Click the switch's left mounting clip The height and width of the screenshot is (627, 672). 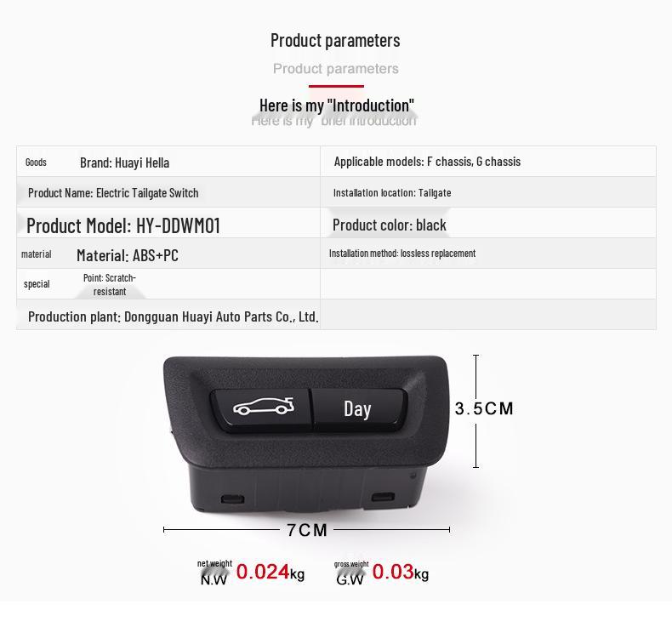232,499
